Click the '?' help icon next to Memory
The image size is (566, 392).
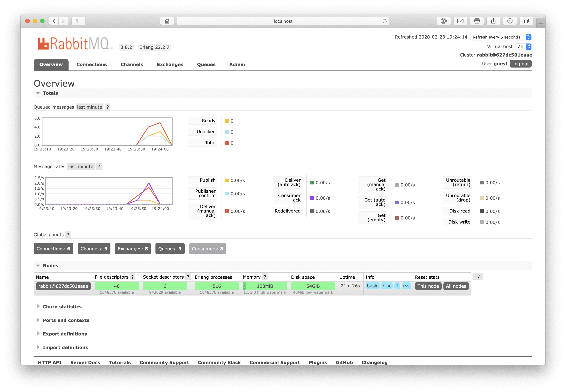pyautogui.click(x=274, y=277)
